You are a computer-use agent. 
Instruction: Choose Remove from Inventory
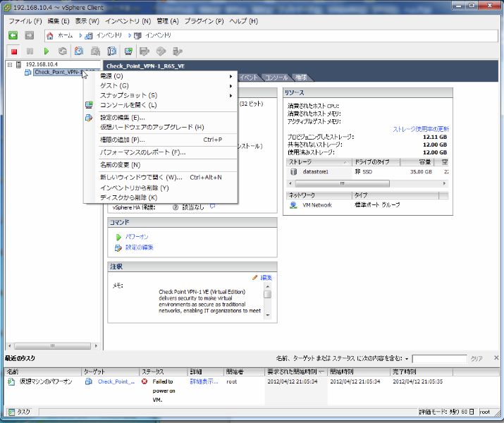(160, 188)
